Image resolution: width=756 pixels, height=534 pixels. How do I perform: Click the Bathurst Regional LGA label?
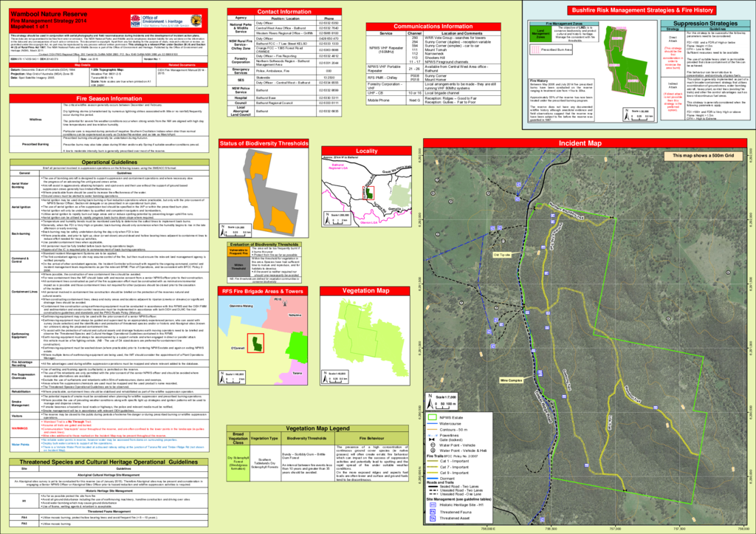pyautogui.click(x=337, y=166)
